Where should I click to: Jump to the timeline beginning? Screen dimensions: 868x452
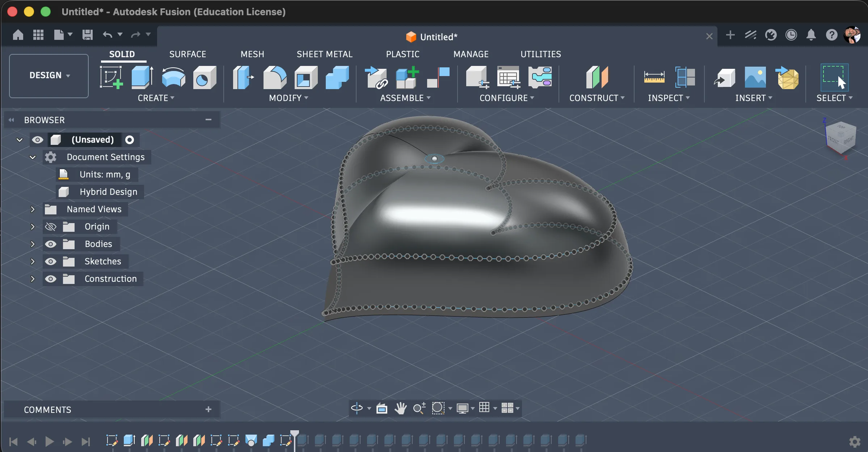coord(13,441)
